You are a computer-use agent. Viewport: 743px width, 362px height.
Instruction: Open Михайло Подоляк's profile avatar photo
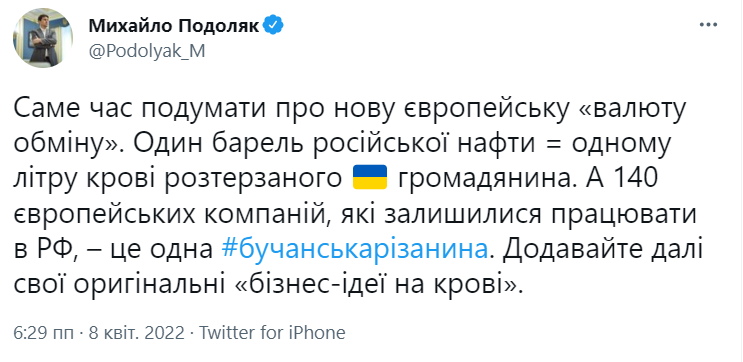[43, 38]
